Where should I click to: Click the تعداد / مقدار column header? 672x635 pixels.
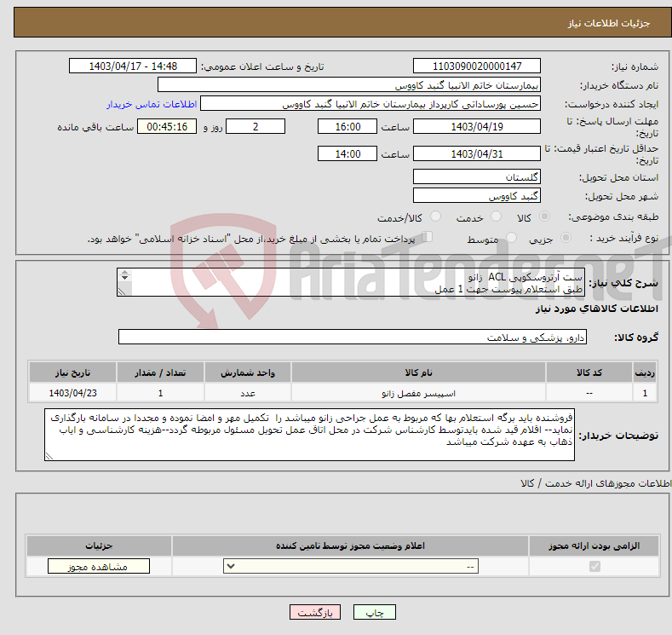pos(160,372)
